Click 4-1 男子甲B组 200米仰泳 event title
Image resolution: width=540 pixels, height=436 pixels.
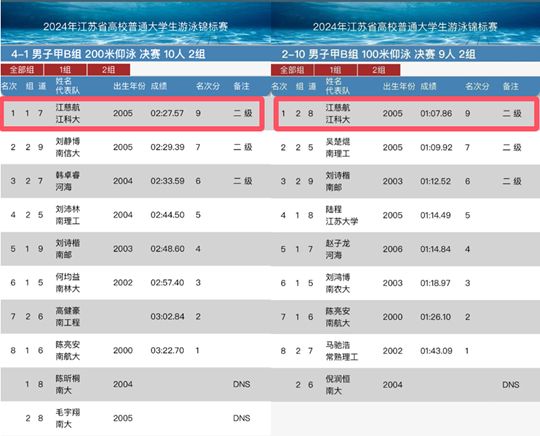click(x=108, y=54)
